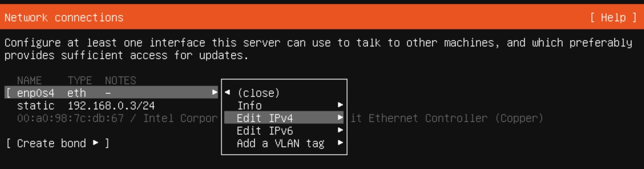Choose Info from the interface popup menu

tap(283, 106)
